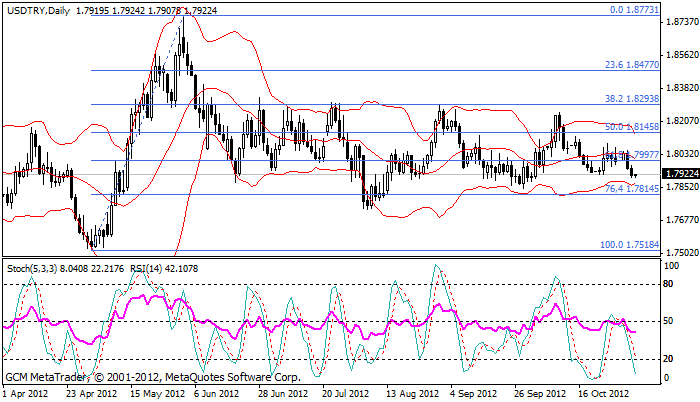
Task: Select the 50.0 1.81458 Fibonacci level label
Action: [x=632, y=127]
